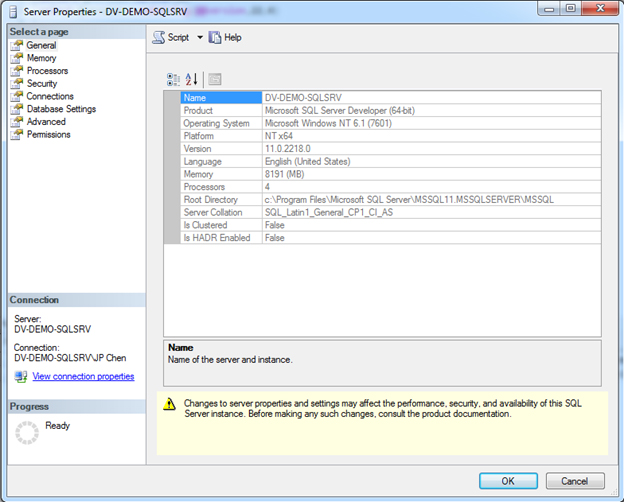The height and width of the screenshot is (502, 624).
Task: Click the value 8191 (MB)
Action: pyautogui.click(x=285, y=174)
